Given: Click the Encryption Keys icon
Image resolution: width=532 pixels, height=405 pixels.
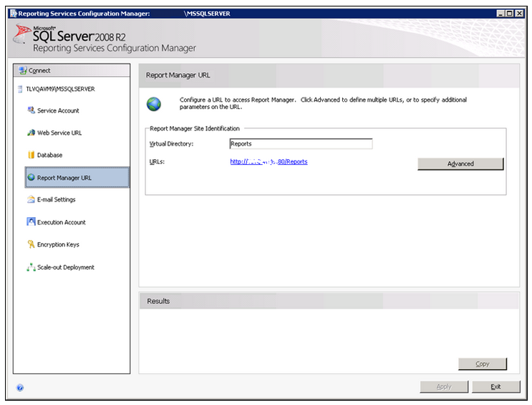Looking at the screenshot, I should tap(32, 244).
